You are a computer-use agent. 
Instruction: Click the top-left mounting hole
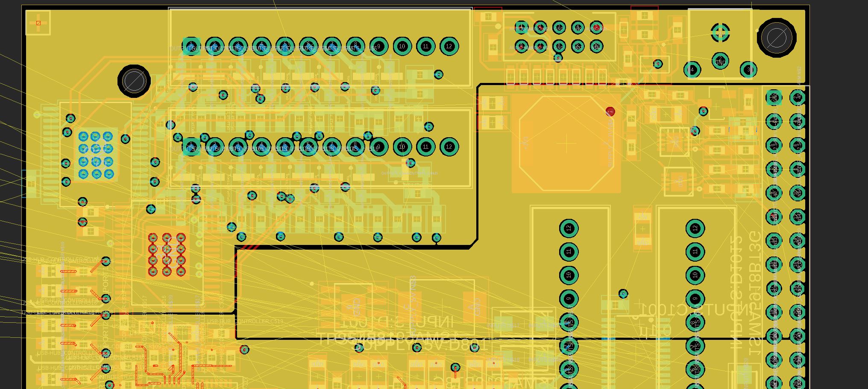(134, 81)
